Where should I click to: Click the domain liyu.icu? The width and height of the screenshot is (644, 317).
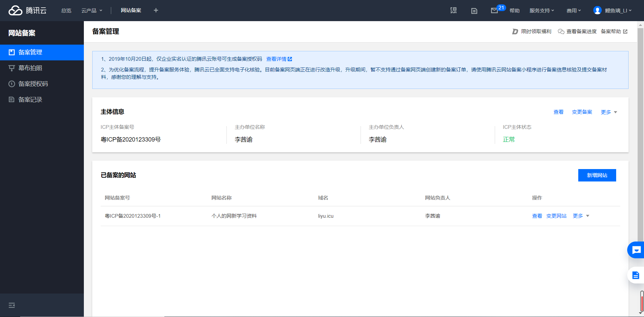[x=326, y=216]
